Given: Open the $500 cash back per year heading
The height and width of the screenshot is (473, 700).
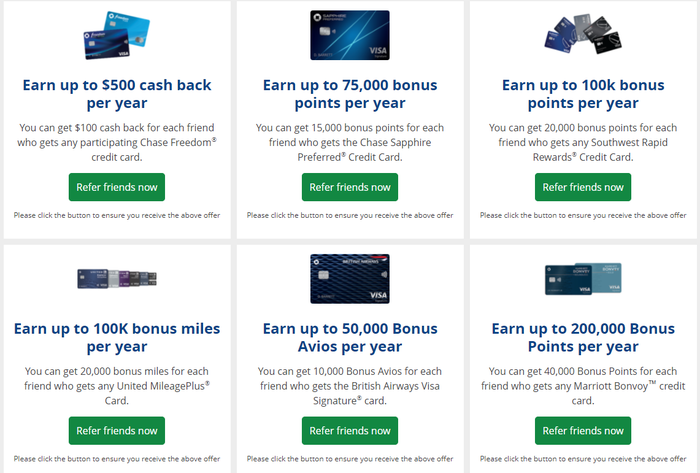Looking at the screenshot, I should 117,94.
